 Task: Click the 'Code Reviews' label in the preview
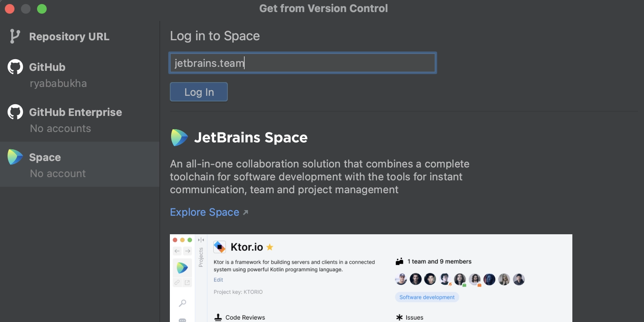pyautogui.click(x=245, y=318)
